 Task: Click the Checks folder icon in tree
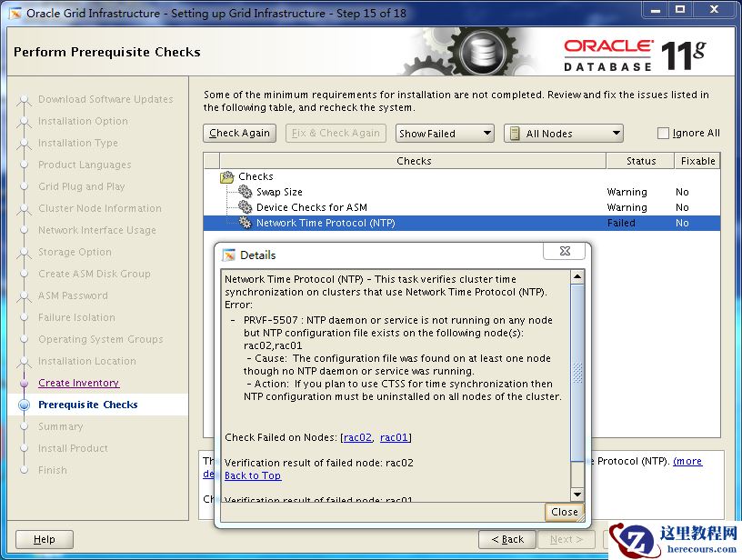227,177
